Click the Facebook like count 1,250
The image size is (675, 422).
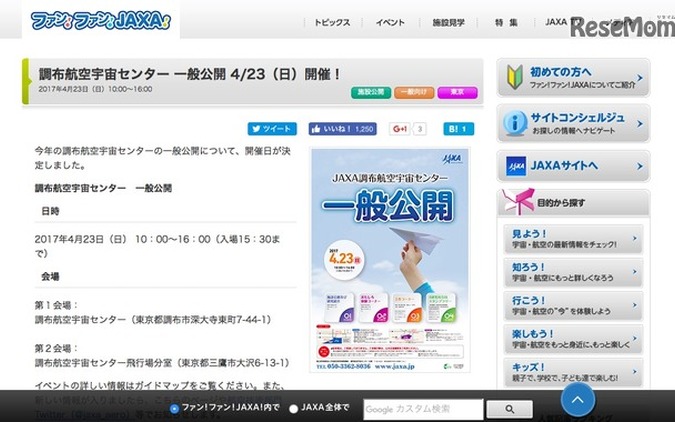[365, 129]
